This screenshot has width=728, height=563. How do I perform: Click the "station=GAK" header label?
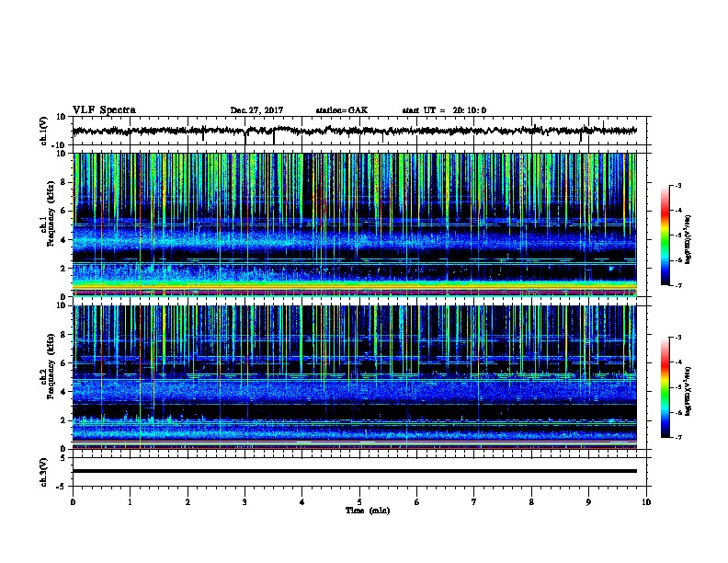point(342,110)
